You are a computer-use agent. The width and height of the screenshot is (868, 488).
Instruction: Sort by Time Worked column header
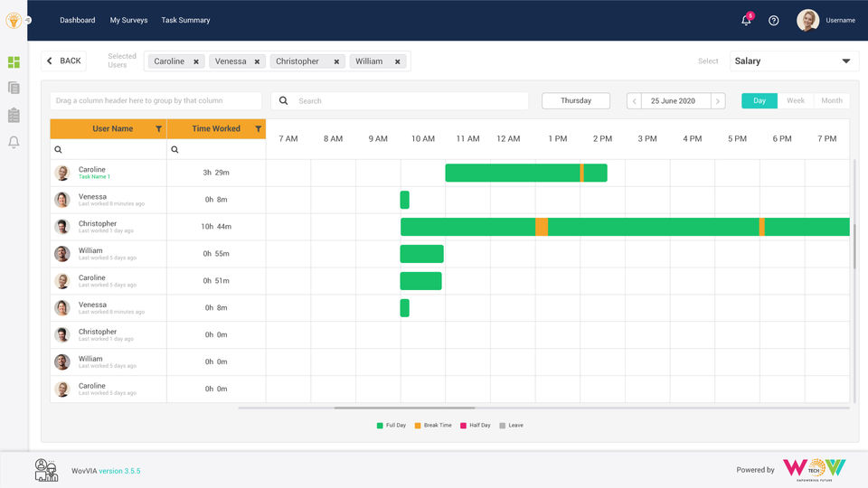(216, 129)
